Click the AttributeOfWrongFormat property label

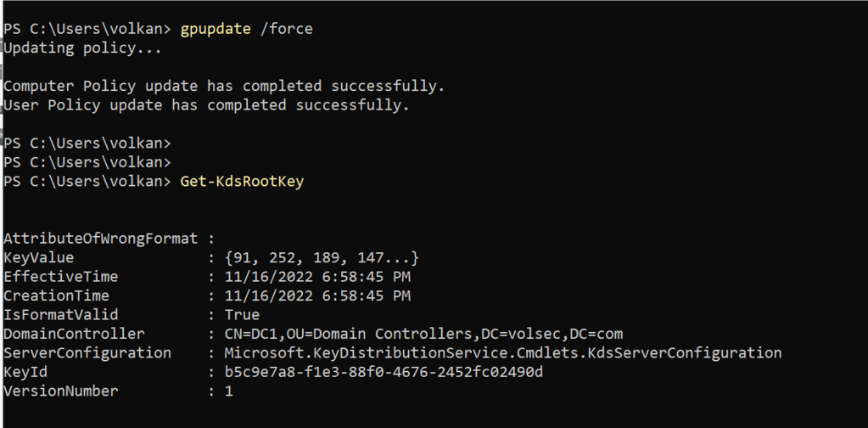pyautogui.click(x=100, y=239)
